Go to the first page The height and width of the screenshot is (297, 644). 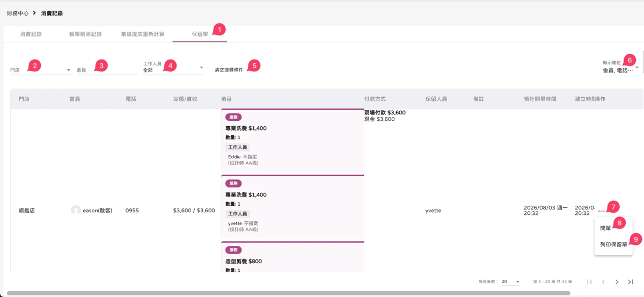[x=590, y=281]
